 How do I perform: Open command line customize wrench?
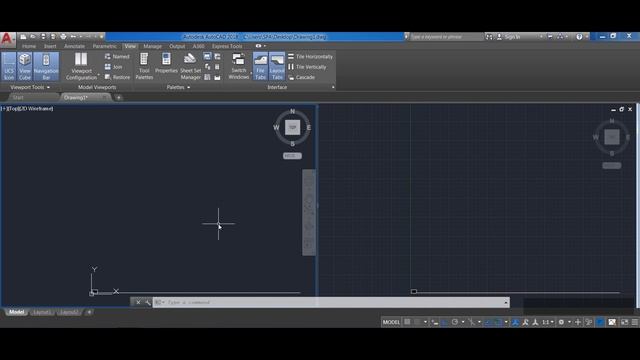(x=148, y=302)
